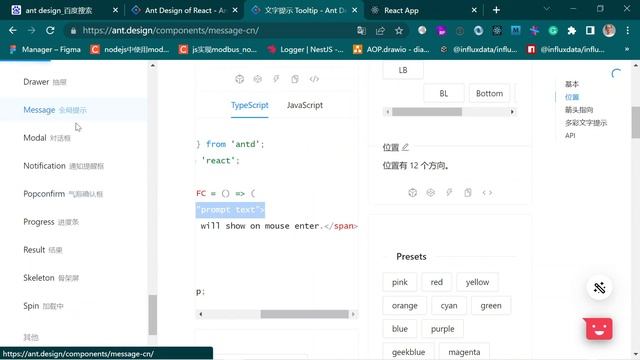Collapse code of the first demo
The height and width of the screenshot is (360, 640).
point(314,79)
